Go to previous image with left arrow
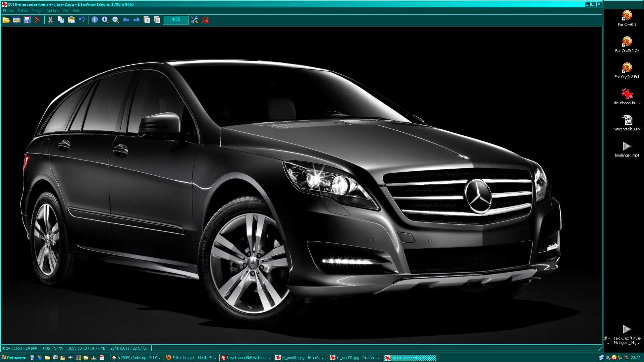Screen dimensions: 644x362 [x=126, y=20]
